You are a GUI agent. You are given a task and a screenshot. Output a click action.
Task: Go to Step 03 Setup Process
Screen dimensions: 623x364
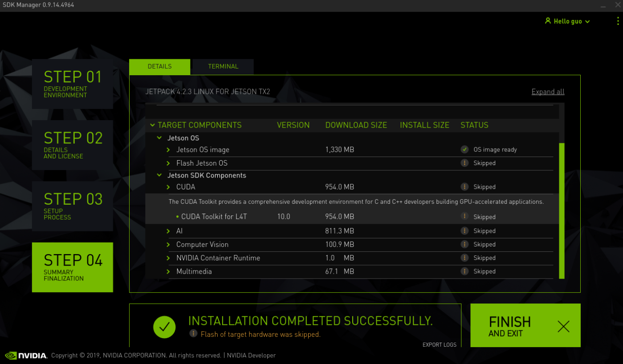coord(73,206)
